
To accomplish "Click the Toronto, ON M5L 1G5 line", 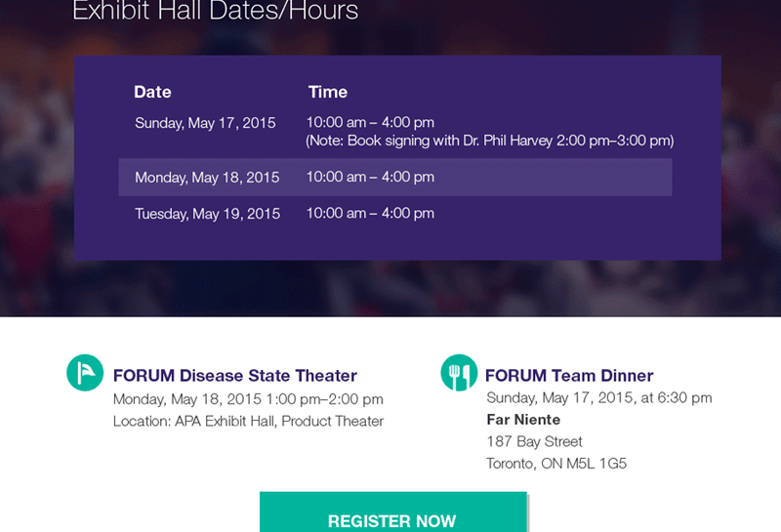I will tap(555, 464).
